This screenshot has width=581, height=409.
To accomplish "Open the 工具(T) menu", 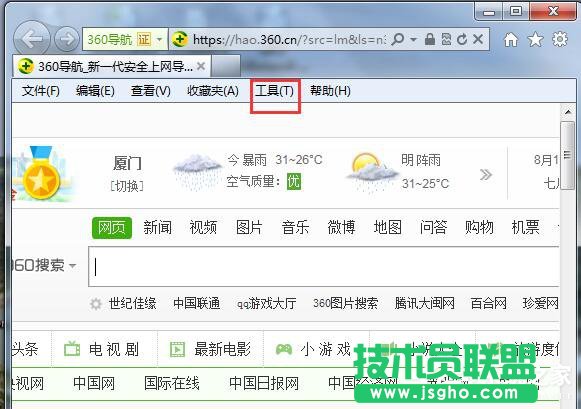I will click(275, 90).
